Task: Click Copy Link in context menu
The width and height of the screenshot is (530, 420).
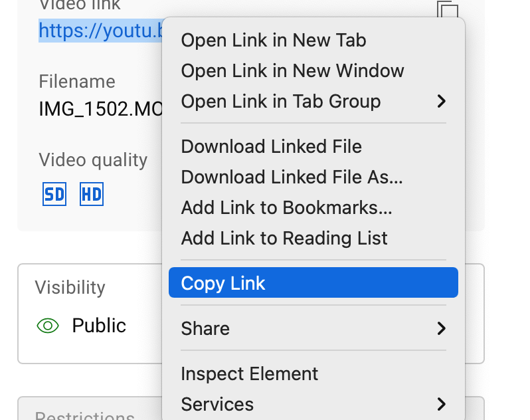Action: [x=223, y=283]
